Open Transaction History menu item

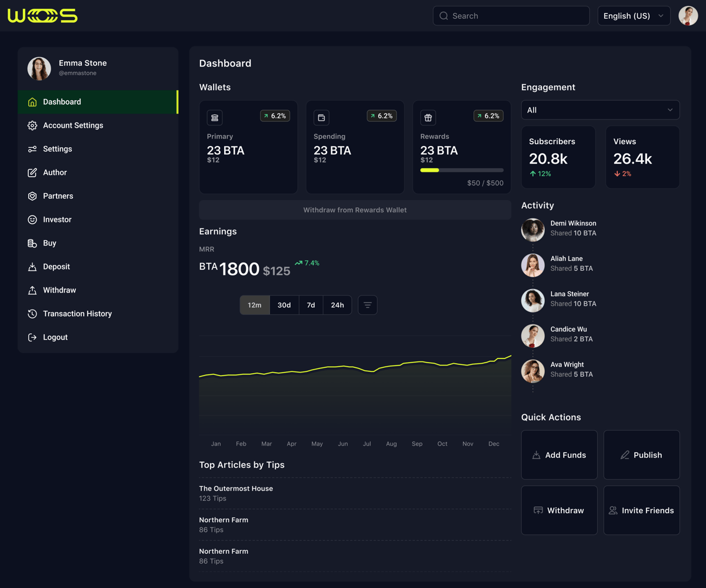click(98, 314)
